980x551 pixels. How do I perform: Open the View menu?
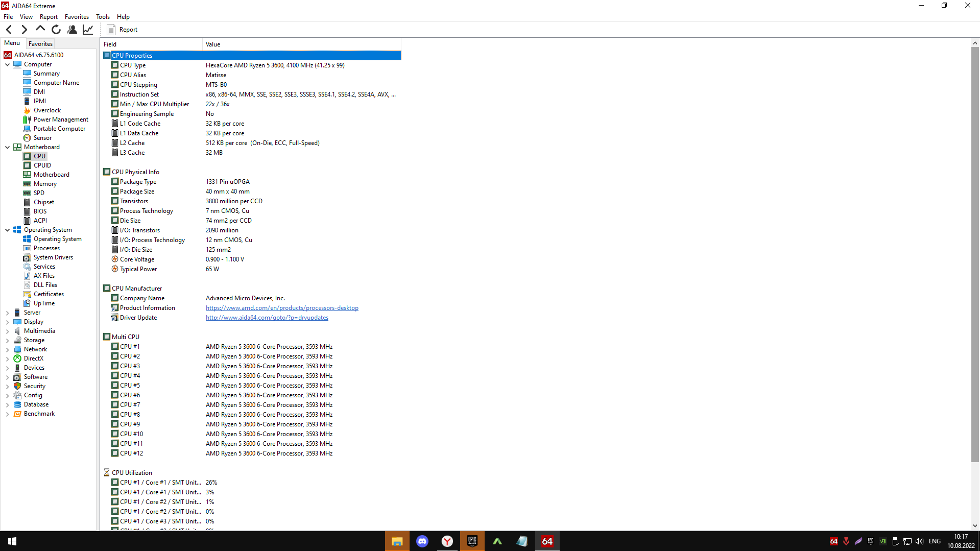coord(26,17)
